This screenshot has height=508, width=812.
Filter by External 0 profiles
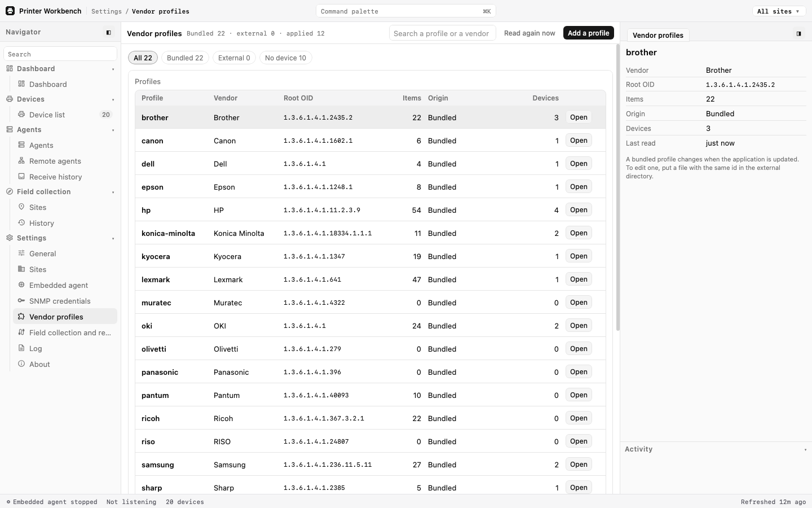234,58
